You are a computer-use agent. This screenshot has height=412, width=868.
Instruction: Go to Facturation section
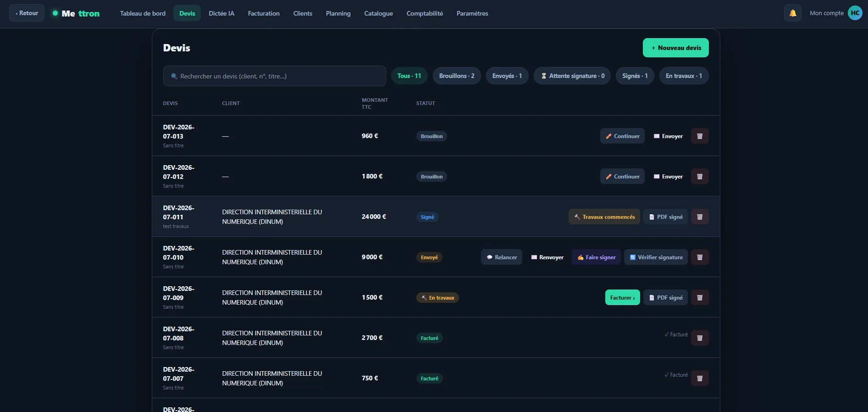coord(264,13)
